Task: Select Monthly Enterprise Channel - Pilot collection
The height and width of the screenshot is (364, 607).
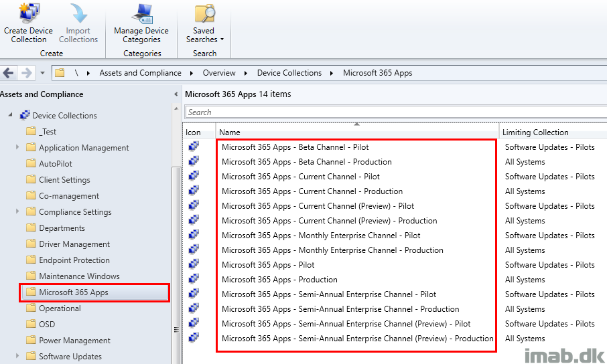Action: 321,236
